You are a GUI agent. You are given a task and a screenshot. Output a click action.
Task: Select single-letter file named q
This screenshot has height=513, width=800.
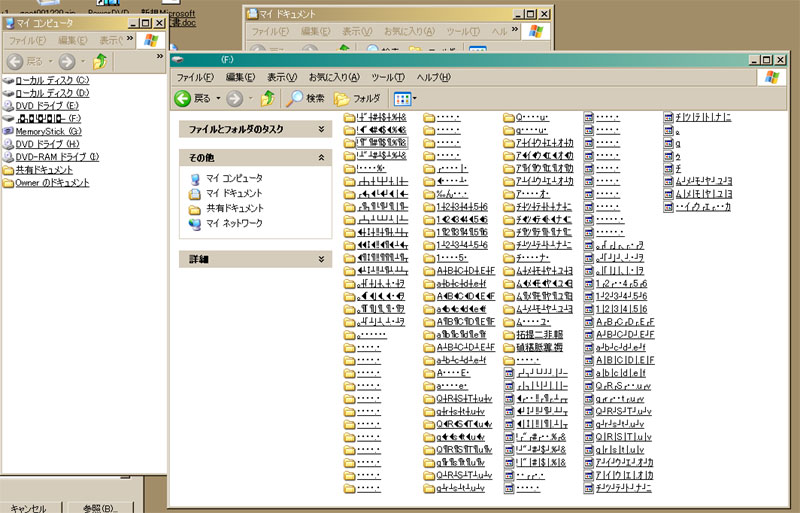[678, 143]
